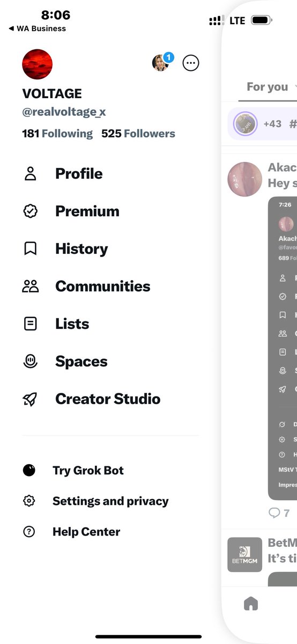Screen dimensions: 297x644
Task: Open the three-dot account options menu
Action: (x=191, y=63)
